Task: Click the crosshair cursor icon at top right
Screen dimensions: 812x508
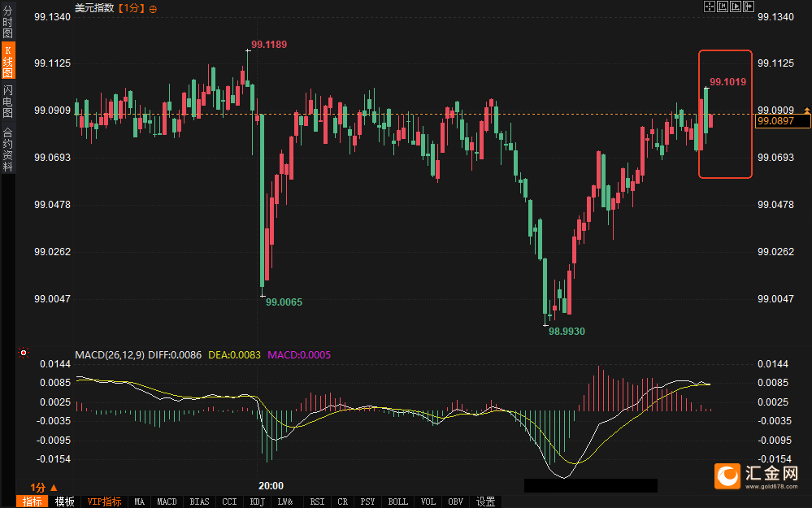Action: pyautogui.click(x=708, y=7)
